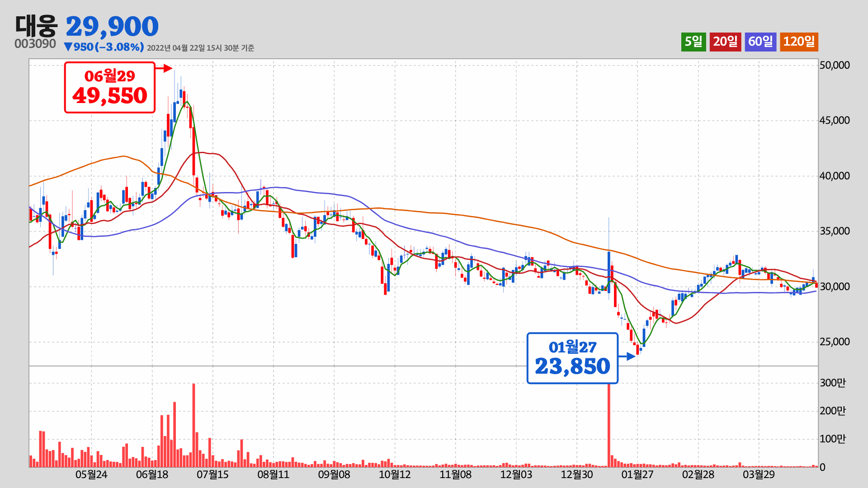Click the 07월15 date axis label
868x488 pixels.
(212, 475)
